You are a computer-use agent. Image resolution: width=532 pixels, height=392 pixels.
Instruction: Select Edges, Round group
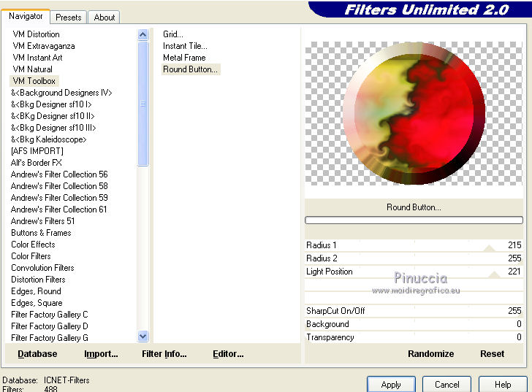(36, 291)
